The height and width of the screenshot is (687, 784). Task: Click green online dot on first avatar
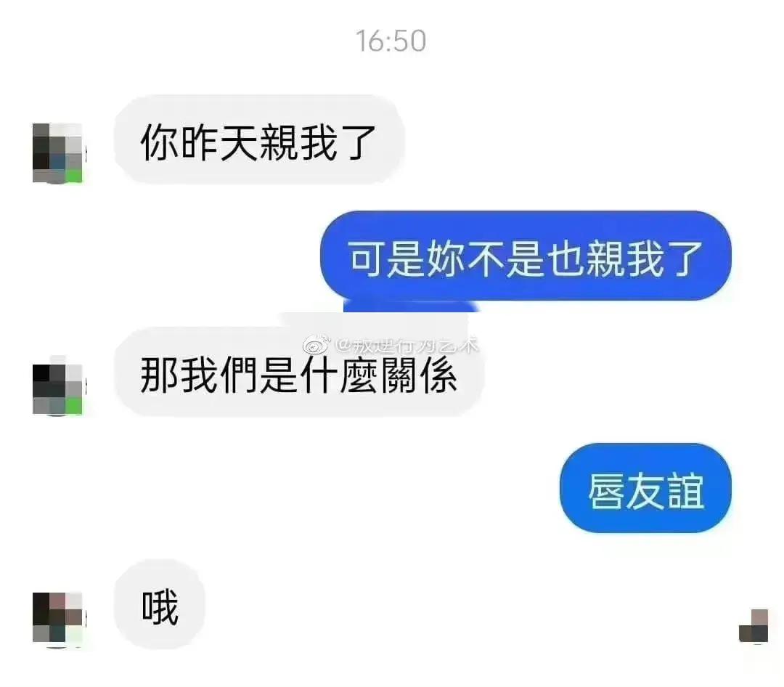tap(75, 176)
